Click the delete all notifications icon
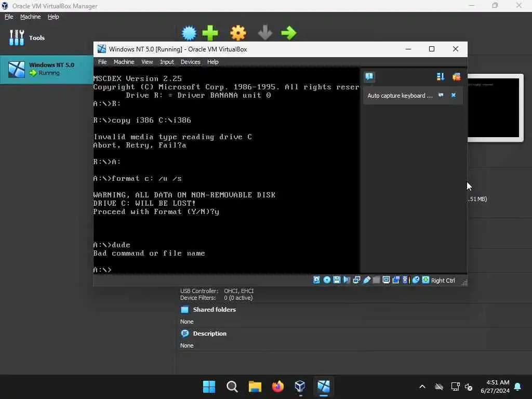The height and width of the screenshot is (399, 532). point(456,77)
